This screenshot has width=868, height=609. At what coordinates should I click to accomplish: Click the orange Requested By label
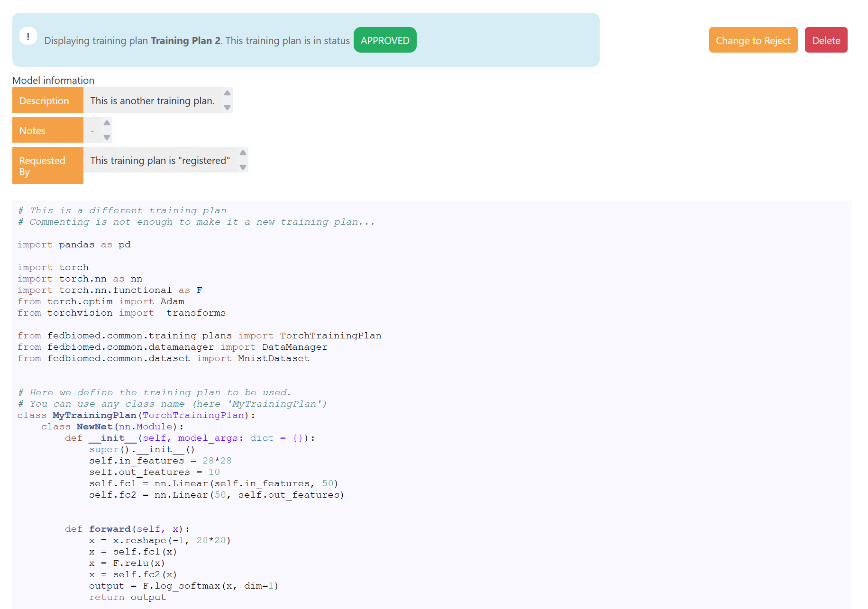point(48,165)
